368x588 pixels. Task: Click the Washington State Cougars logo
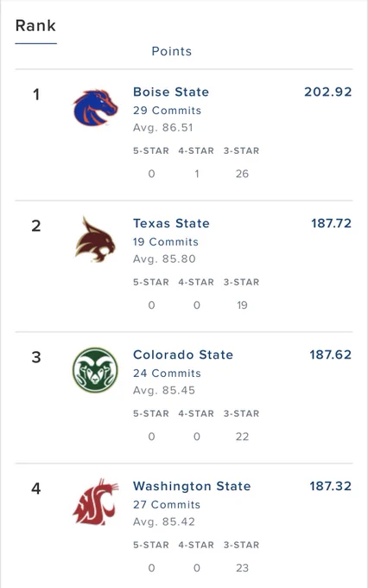point(95,502)
